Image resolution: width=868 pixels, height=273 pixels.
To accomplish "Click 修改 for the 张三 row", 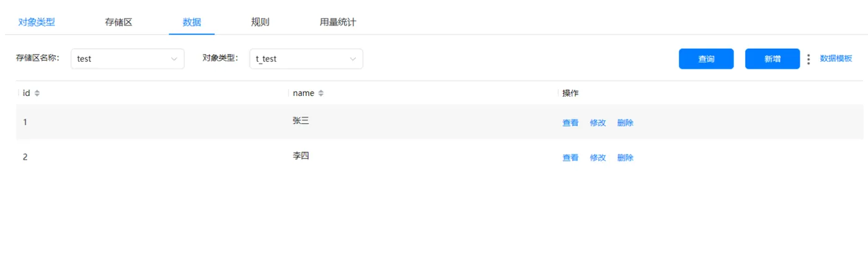I will click(598, 123).
